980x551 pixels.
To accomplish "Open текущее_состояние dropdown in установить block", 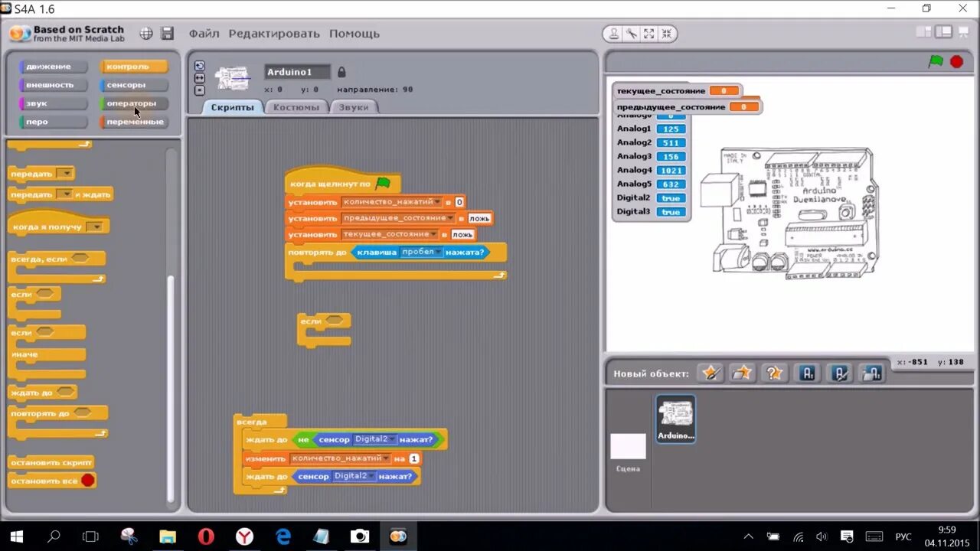I will tap(434, 234).
